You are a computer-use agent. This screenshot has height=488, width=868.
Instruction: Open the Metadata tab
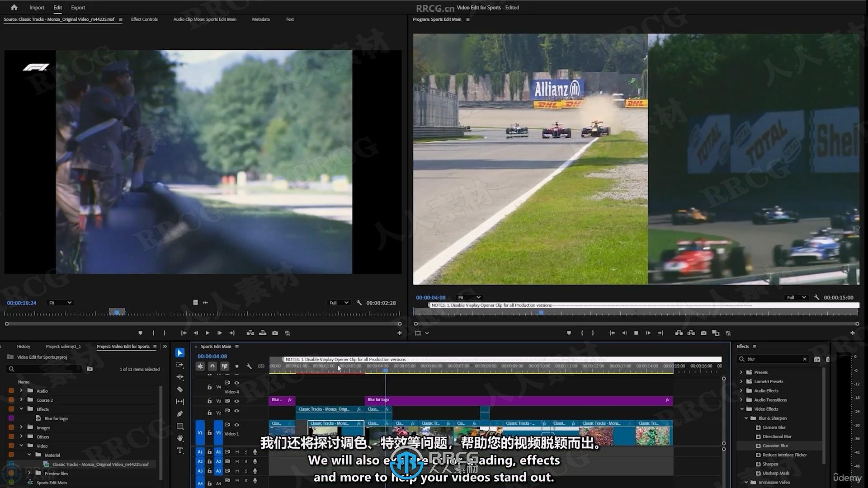click(x=261, y=19)
